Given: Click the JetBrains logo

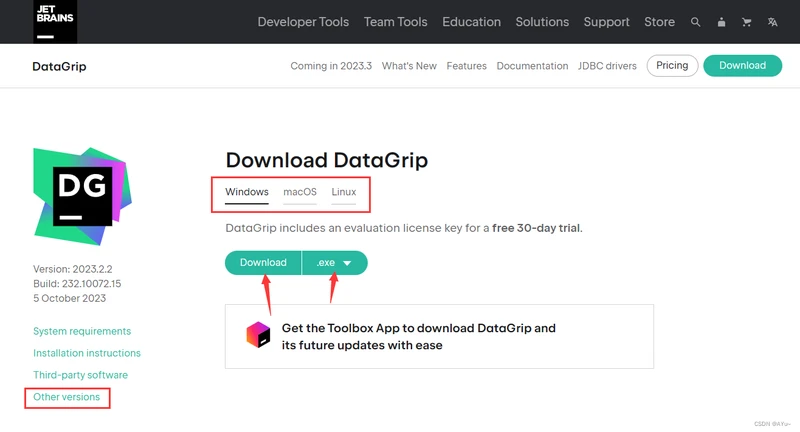Looking at the screenshot, I should point(55,21).
